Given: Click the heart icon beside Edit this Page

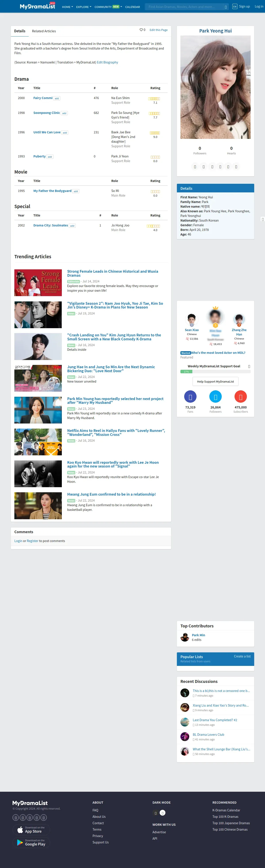Looking at the screenshot, I should coord(141,30).
